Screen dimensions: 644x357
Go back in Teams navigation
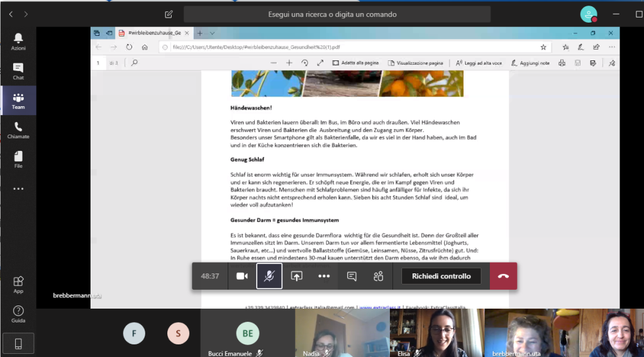tap(11, 14)
